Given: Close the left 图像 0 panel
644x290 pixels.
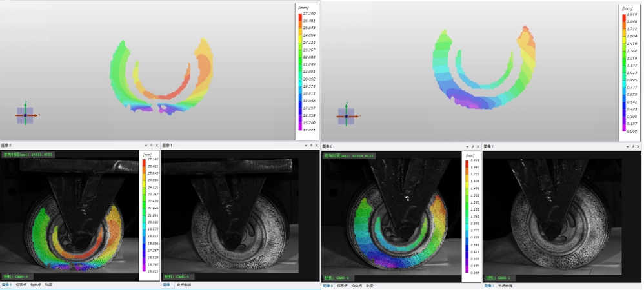Looking at the screenshot, I should point(156,146).
